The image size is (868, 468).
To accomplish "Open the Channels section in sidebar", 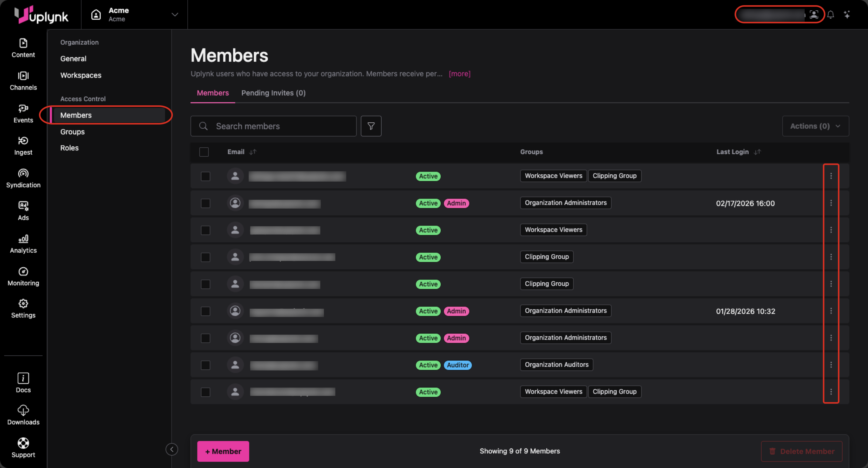I will point(23,81).
